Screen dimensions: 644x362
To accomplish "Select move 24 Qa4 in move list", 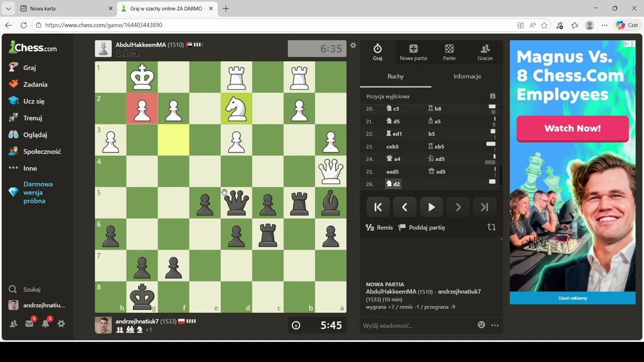I will click(x=393, y=159).
